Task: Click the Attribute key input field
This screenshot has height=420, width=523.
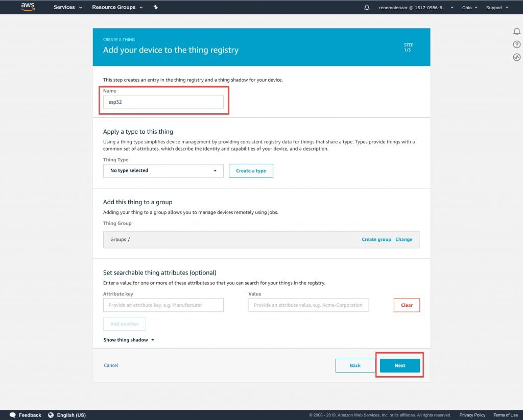Action: click(163, 305)
